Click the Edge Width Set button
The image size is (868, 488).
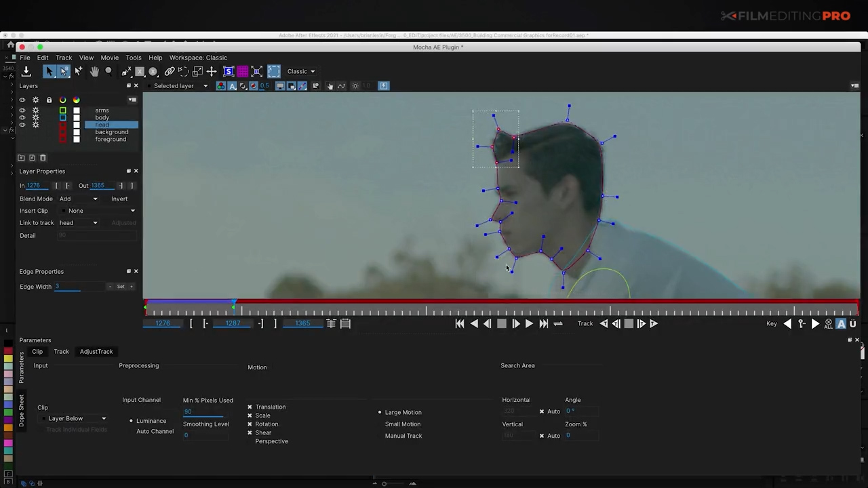pos(121,286)
